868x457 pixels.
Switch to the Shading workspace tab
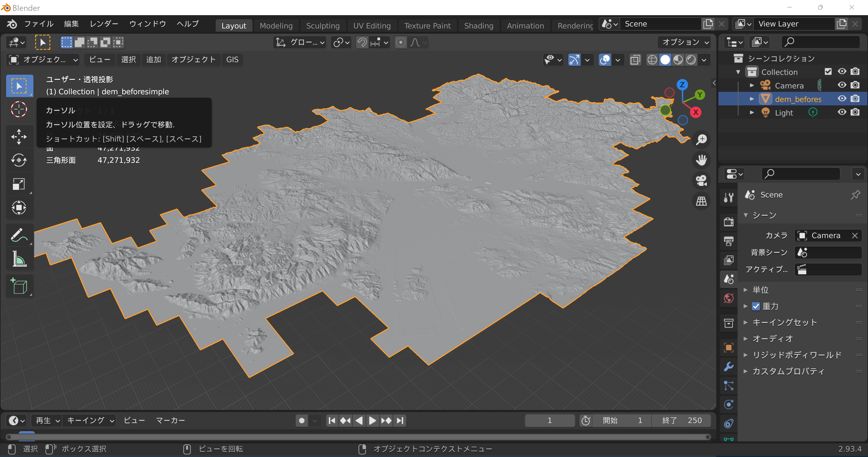479,26
